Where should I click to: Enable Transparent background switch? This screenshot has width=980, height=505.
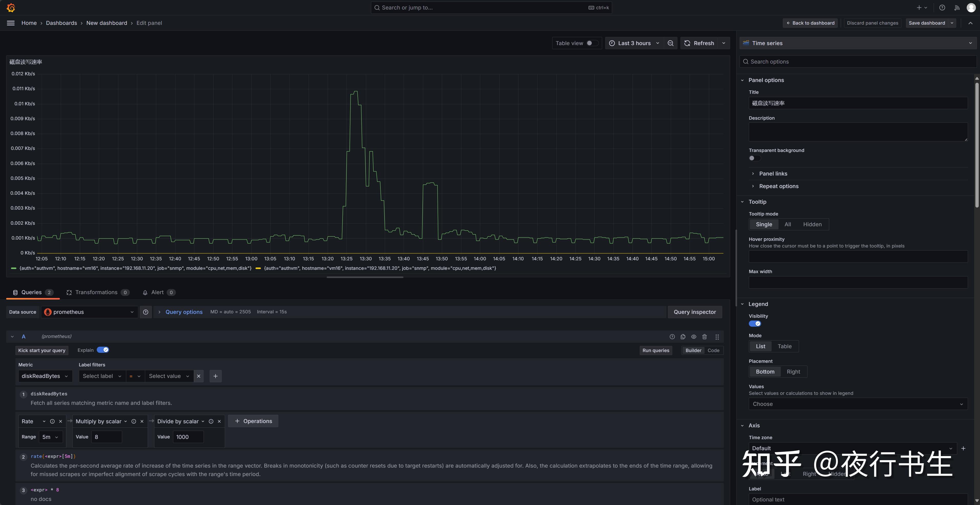coord(755,158)
